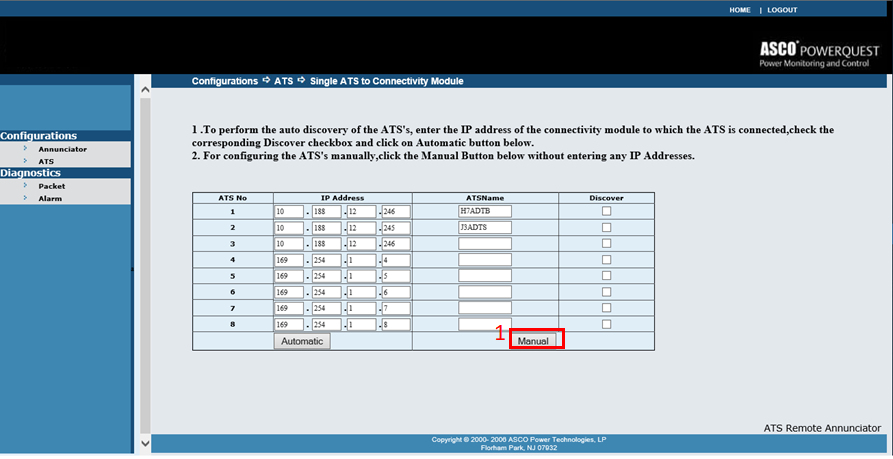This screenshot has width=893, height=459.
Task: Click last IP octet 5 of ATS 5
Action: [x=396, y=276]
